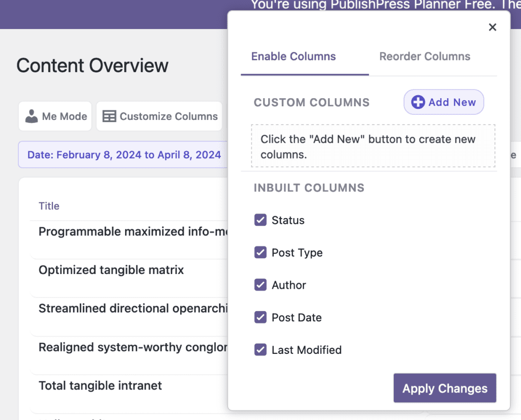Screen dimensions: 521x420
Task: Close the column customization panel
Action: [492, 27]
